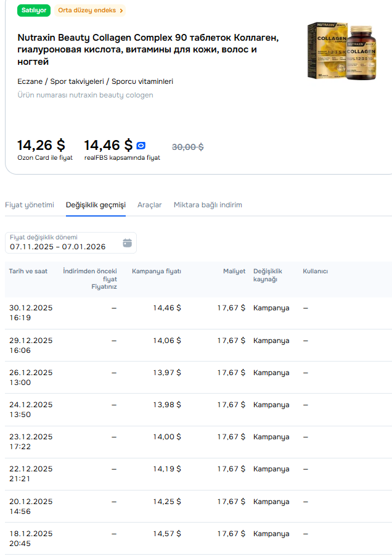Switch to the Fiyat yönetimi tab
The width and height of the screenshot is (392, 559).
point(30,205)
